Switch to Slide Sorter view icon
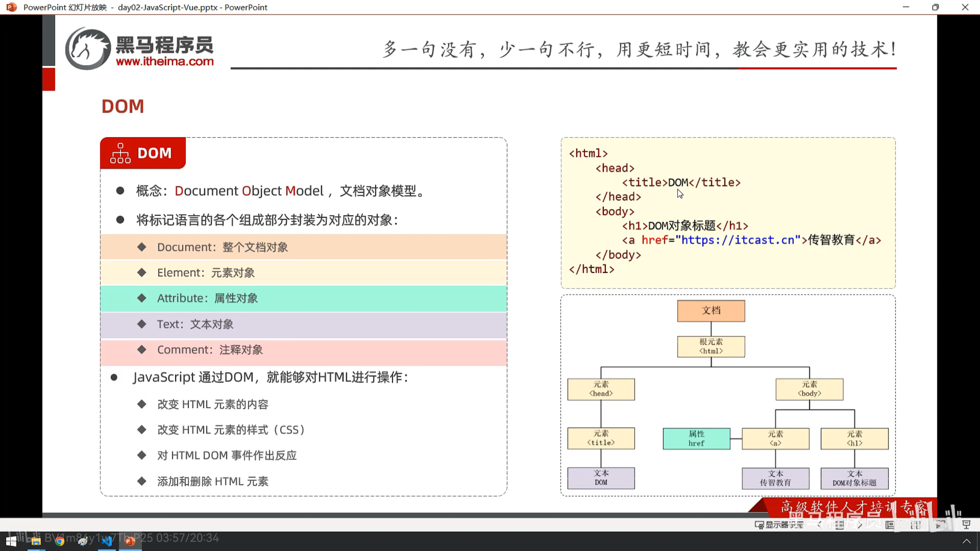 pyautogui.click(x=915, y=525)
